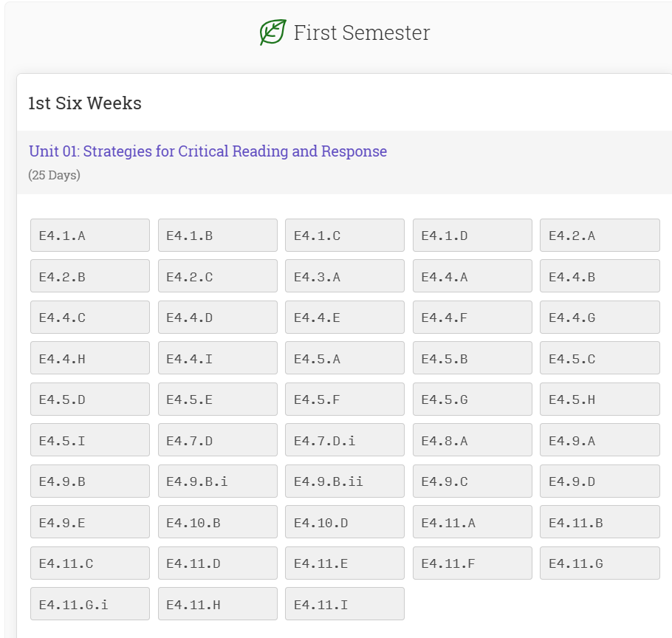The width and height of the screenshot is (672, 638).
Task: Select the E4.11.I standard code
Action: 345,605
